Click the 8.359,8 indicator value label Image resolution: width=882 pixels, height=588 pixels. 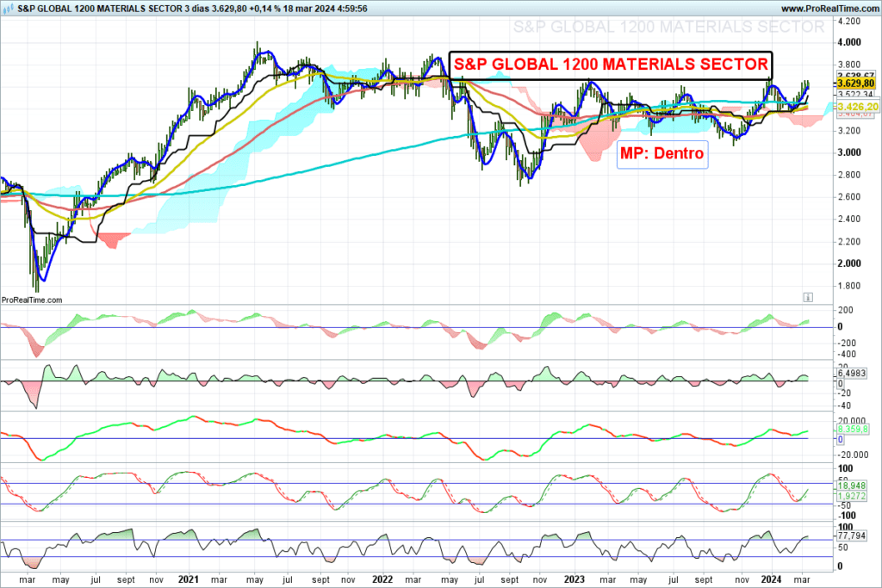(853, 430)
